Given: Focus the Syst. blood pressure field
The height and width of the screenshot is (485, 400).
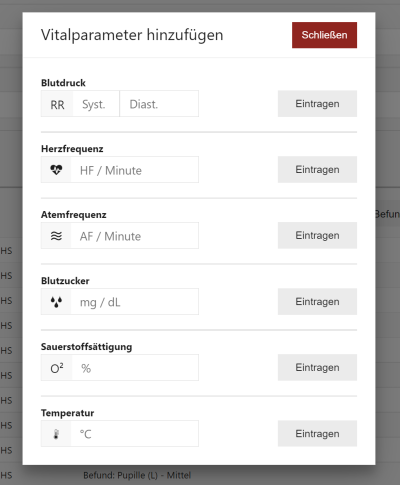Looking at the screenshot, I should (96, 104).
